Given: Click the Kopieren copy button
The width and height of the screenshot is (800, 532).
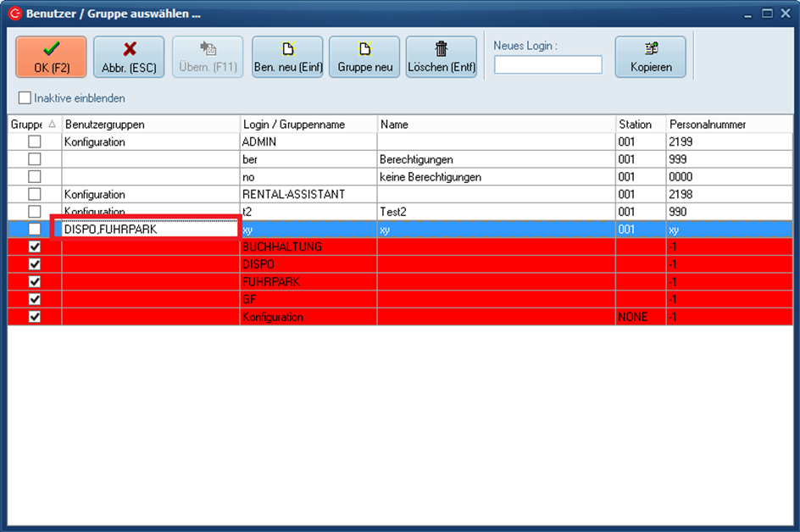Looking at the screenshot, I should point(650,57).
